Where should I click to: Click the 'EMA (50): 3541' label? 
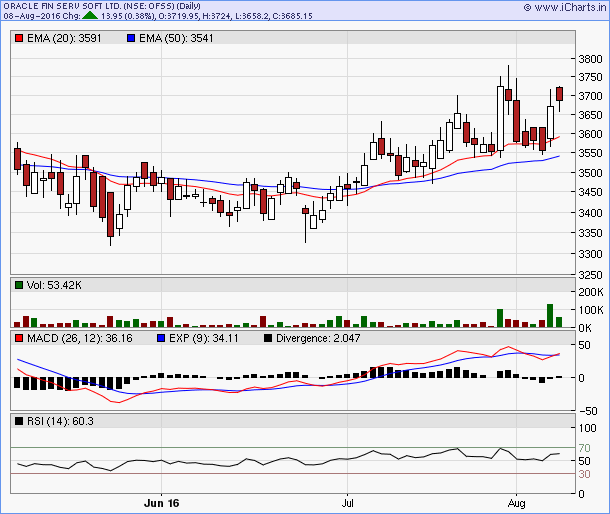tap(176, 38)
